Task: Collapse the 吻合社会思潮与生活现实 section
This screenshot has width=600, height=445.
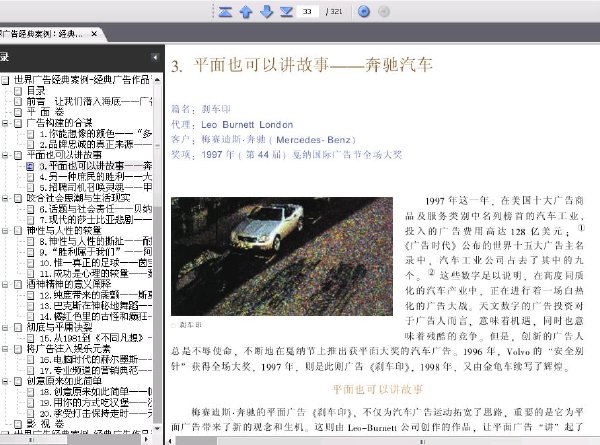Action: click(5, 198)
